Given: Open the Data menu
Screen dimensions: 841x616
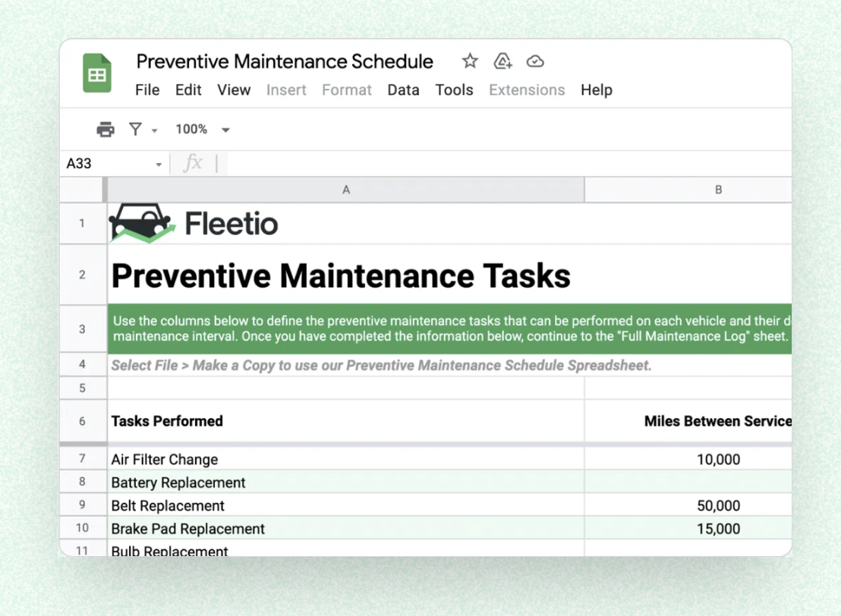Looking at the screenshot, I should point(403,90).
